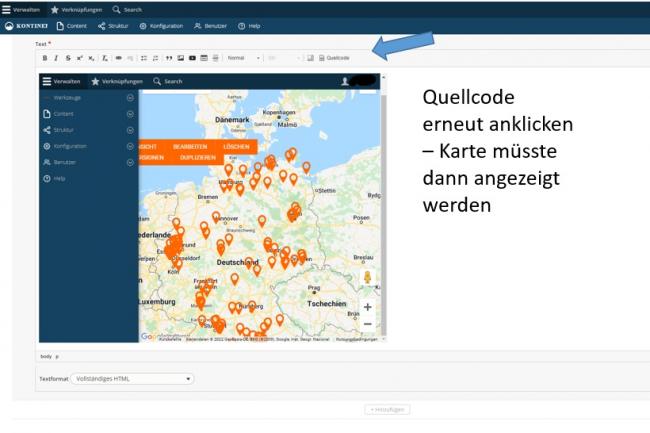650x433 pixels.
Task: Insert a numbered list
Action: point(155,58)
